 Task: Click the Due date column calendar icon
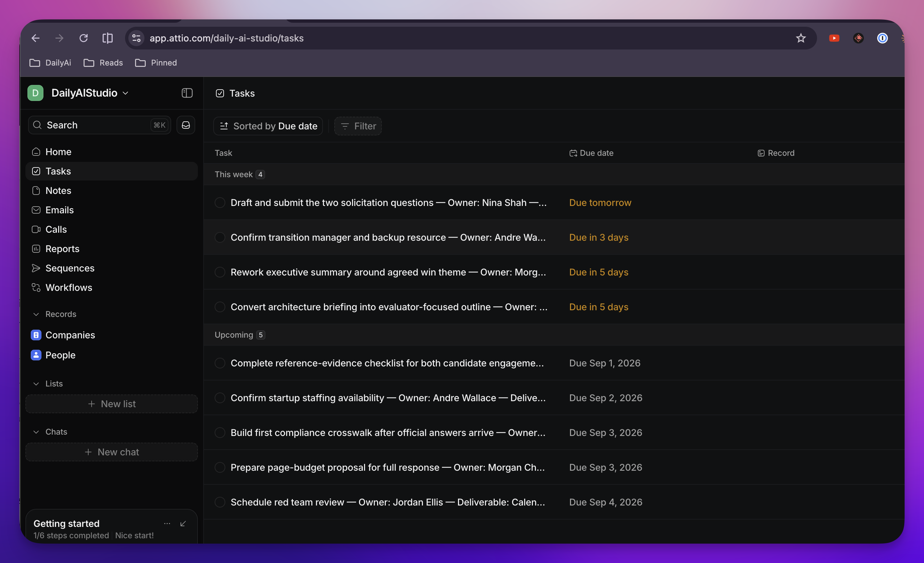pos(573,153)
